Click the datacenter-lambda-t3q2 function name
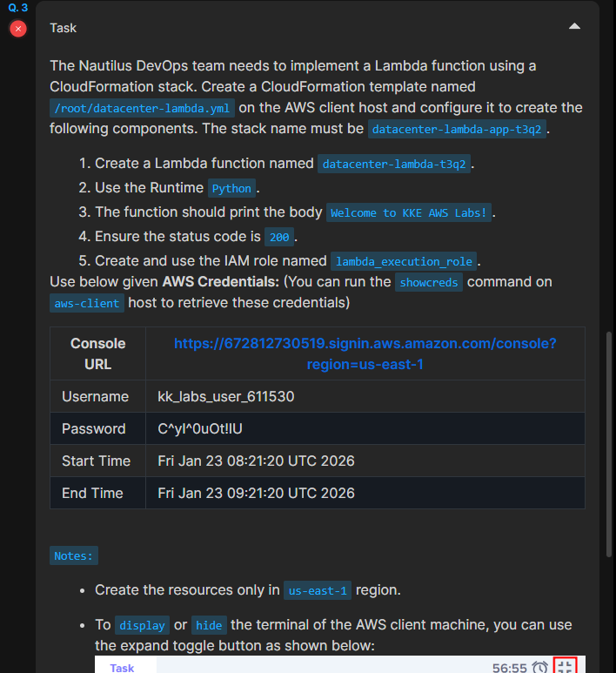The height and width of the screenshot is (673, 616). pos(394,164)
